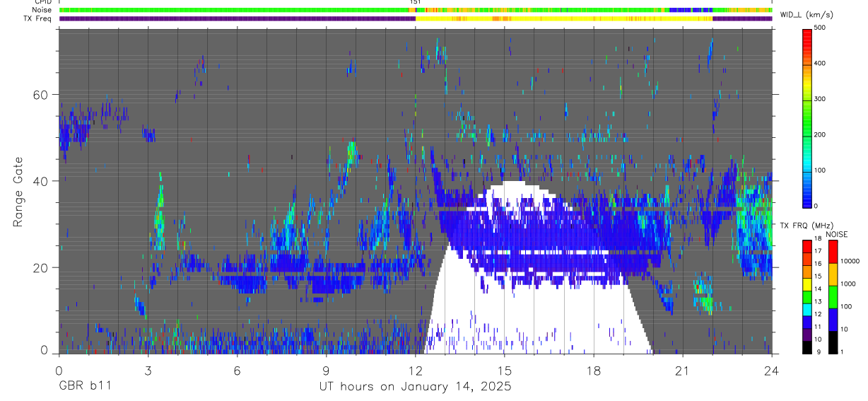Click the green 100 noise swatch
Viewport: 868px width, 401px height.
[833, 297]
